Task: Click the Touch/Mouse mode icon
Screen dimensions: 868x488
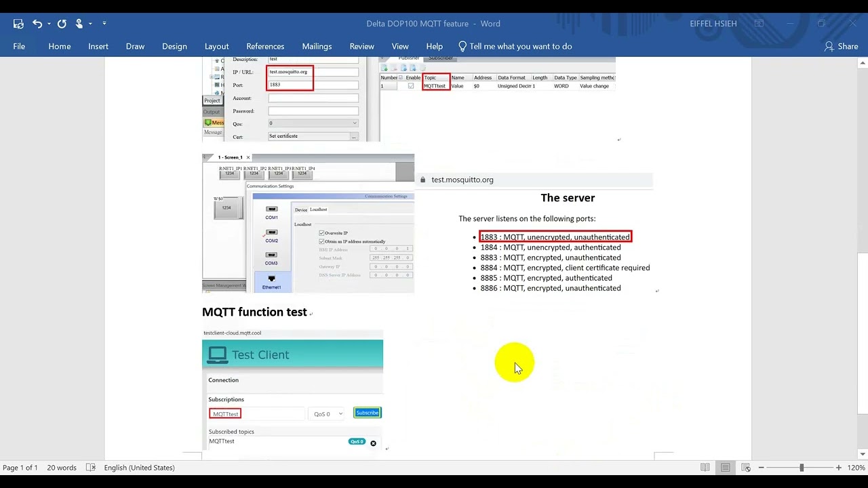Action: coord(79,24)
